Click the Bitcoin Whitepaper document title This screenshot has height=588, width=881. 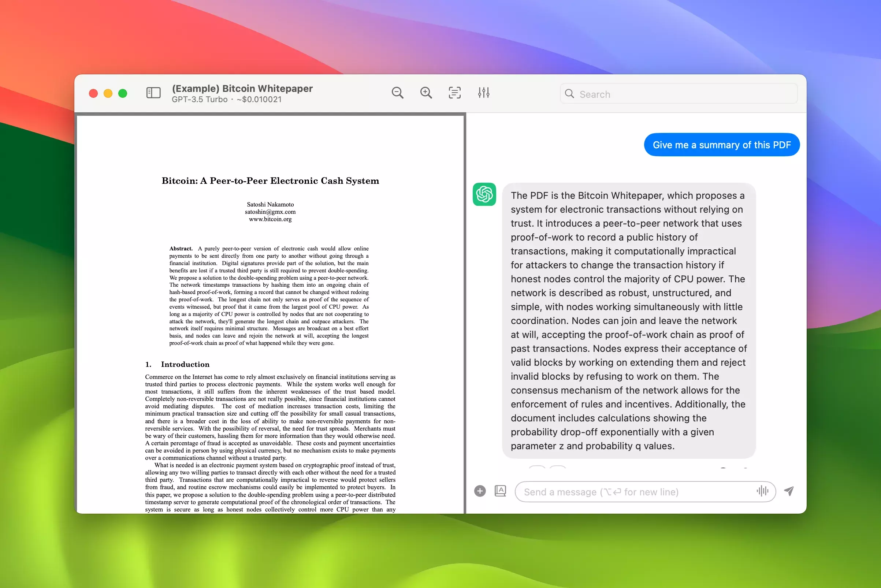[242, 89]
